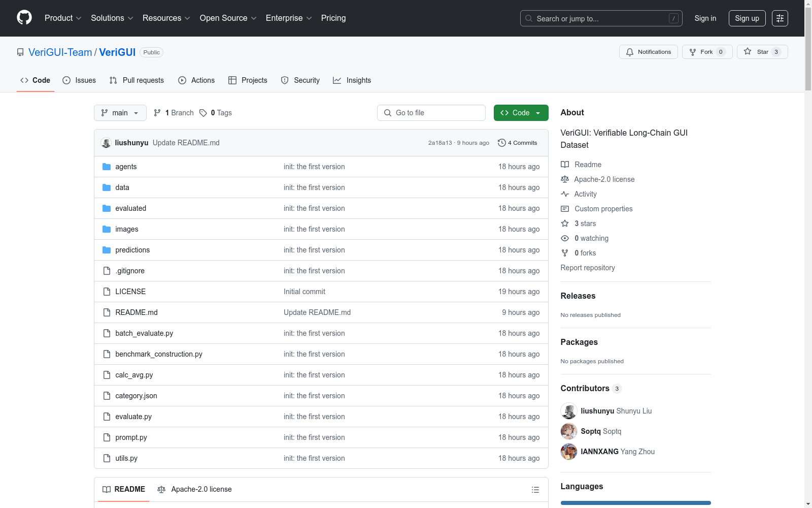Screen dimensions: 812x508
Task: Click the .gitignore file icon
Action: coord(107,271)
